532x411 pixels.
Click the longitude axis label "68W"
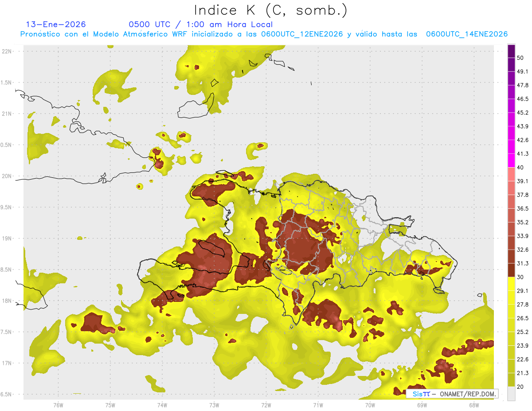tap(474, 404)
